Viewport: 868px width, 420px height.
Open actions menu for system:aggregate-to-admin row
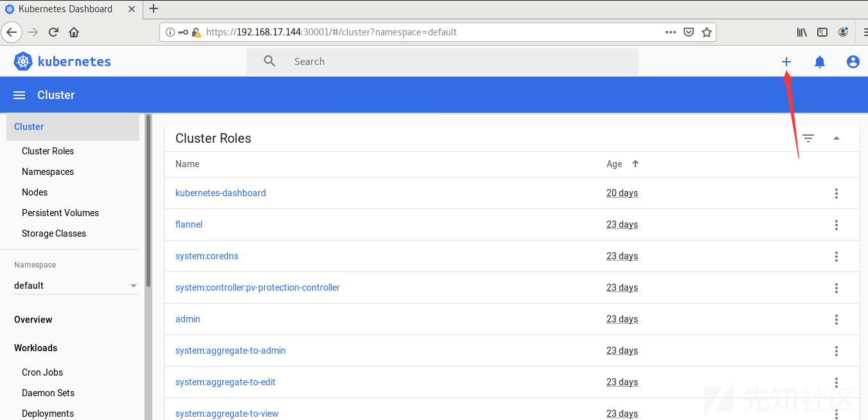coord(837,351)
